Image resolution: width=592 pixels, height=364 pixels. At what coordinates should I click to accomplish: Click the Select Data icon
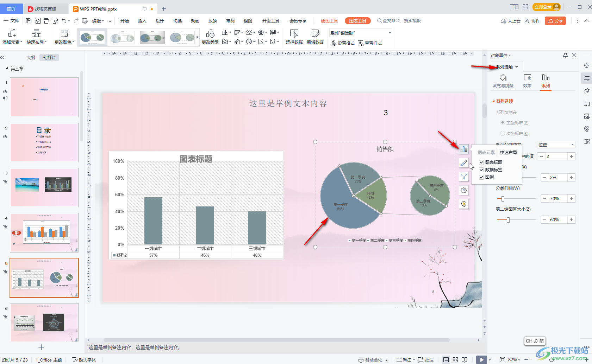pos(294,37)
